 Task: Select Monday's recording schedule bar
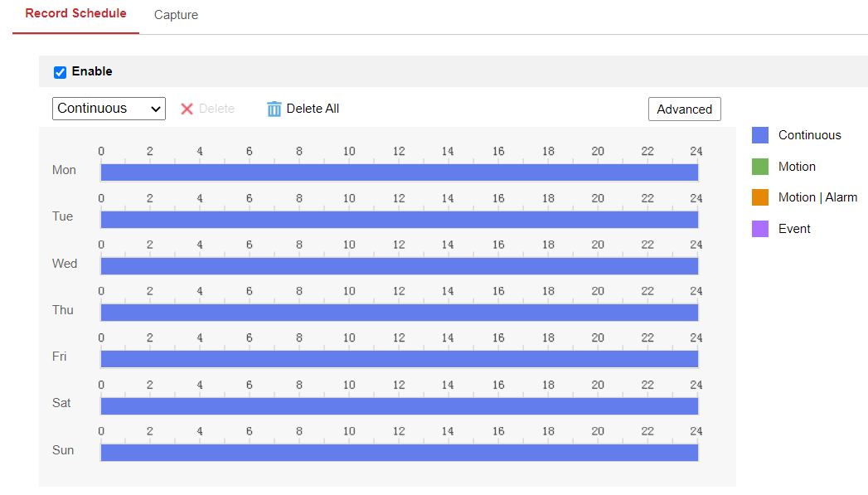(399, 172)
